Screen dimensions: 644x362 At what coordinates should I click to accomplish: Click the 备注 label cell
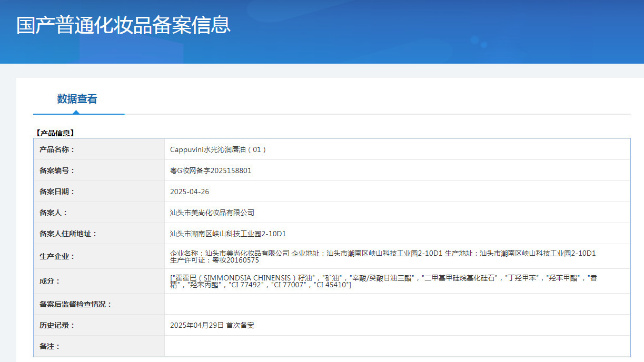pyautogui.click(x=99, y=346)
